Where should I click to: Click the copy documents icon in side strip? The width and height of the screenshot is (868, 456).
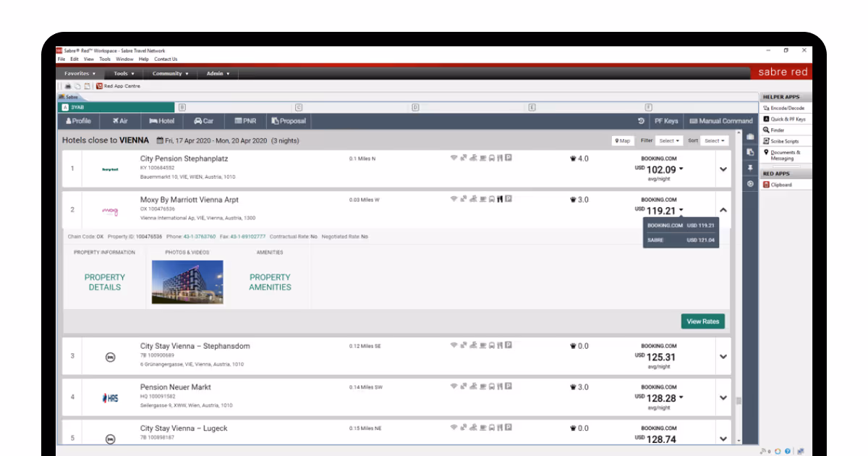pos(750,152)
